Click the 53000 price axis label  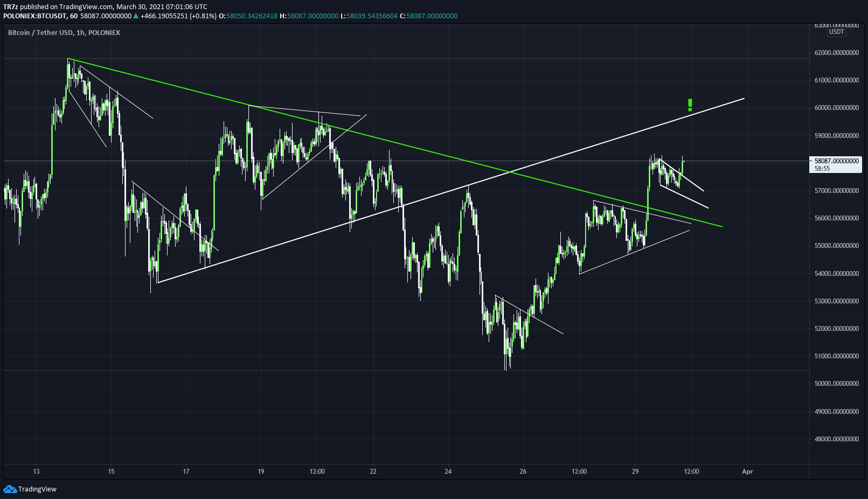tap(837, 301)
